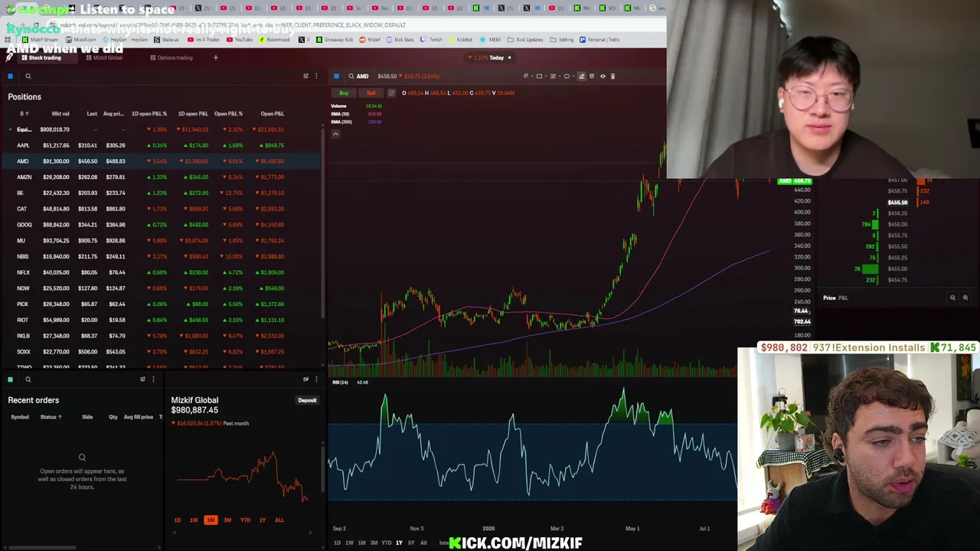Select 1W range on account chart

(194, 520)
